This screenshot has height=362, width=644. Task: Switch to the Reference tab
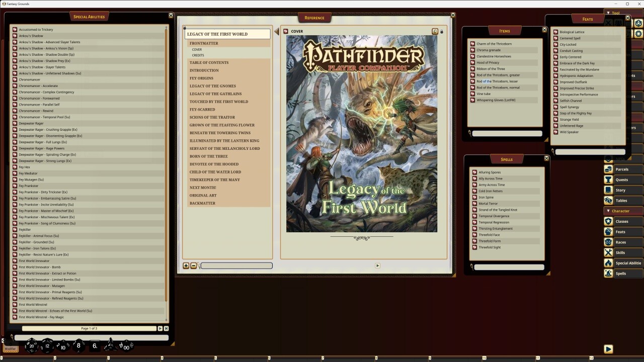(x=314, y=18)
